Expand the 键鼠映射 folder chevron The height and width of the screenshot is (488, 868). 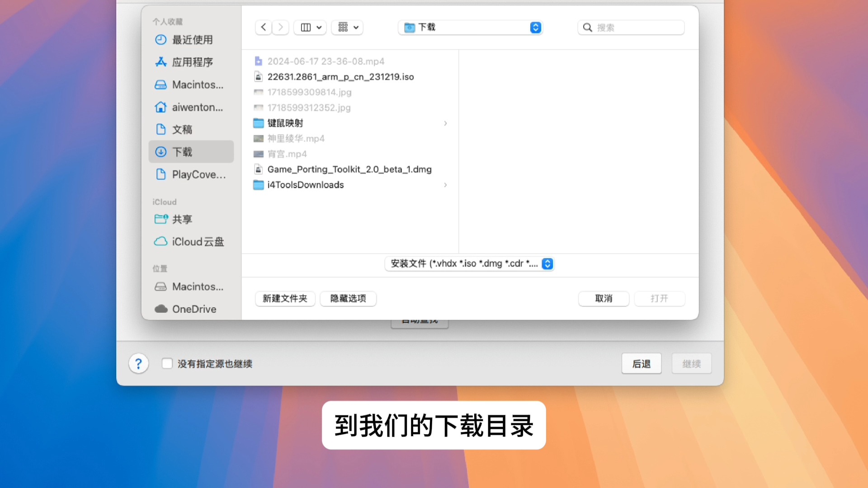pos(445,123)
